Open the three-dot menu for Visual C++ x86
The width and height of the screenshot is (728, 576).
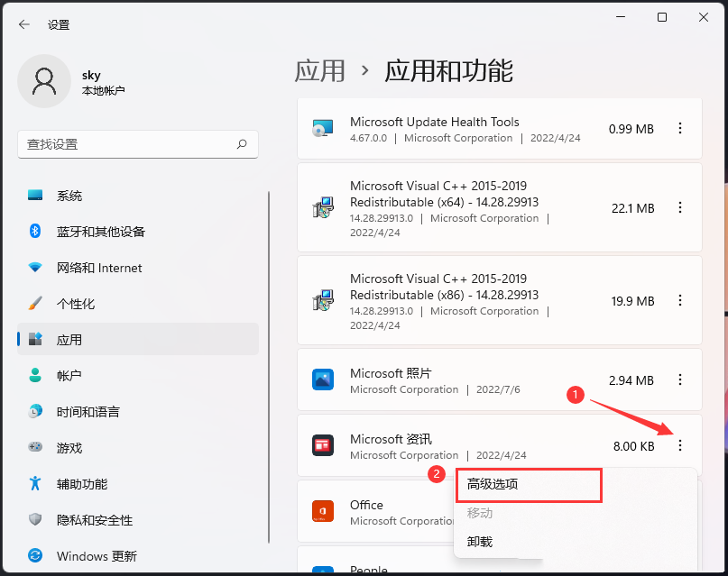(680, 301)
